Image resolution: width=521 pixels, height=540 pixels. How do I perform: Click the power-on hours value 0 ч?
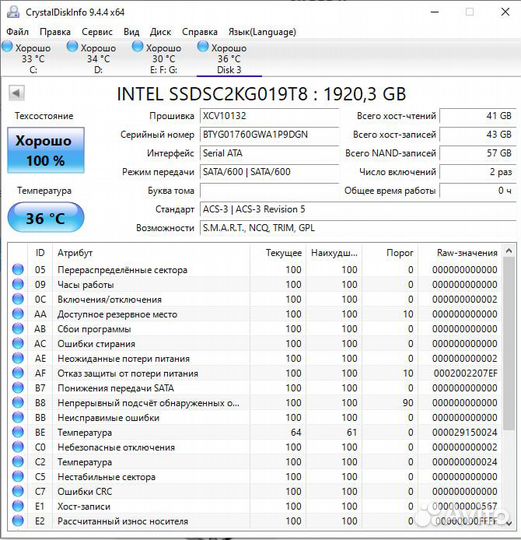(478, 190)
